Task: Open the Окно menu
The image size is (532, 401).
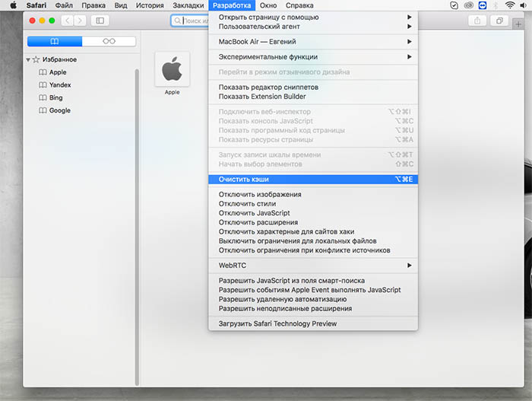Action: tap(268, 5)
